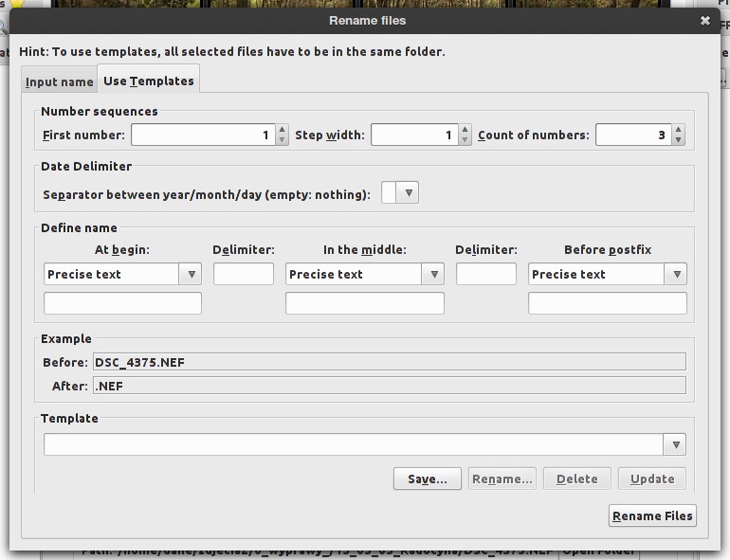Increase the Count of numbers value
Image resolution: width=730 pixels, height=560 pixels.
pos(678,130)
